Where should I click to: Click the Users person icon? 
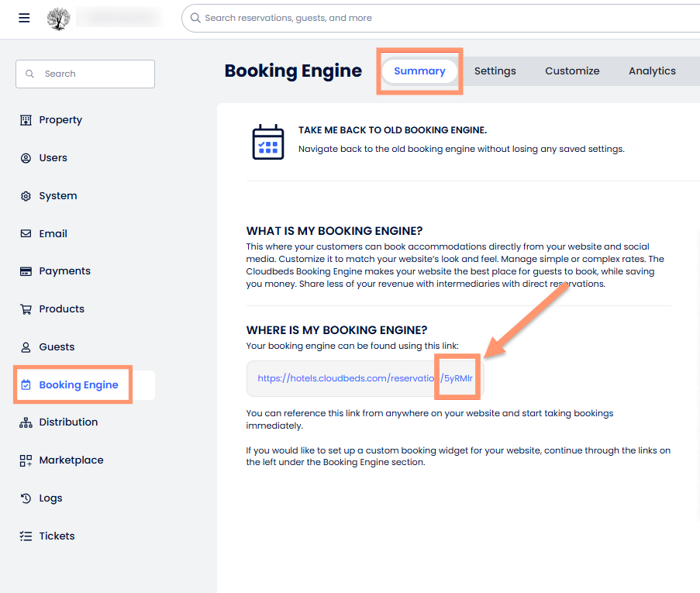point(26,158)
